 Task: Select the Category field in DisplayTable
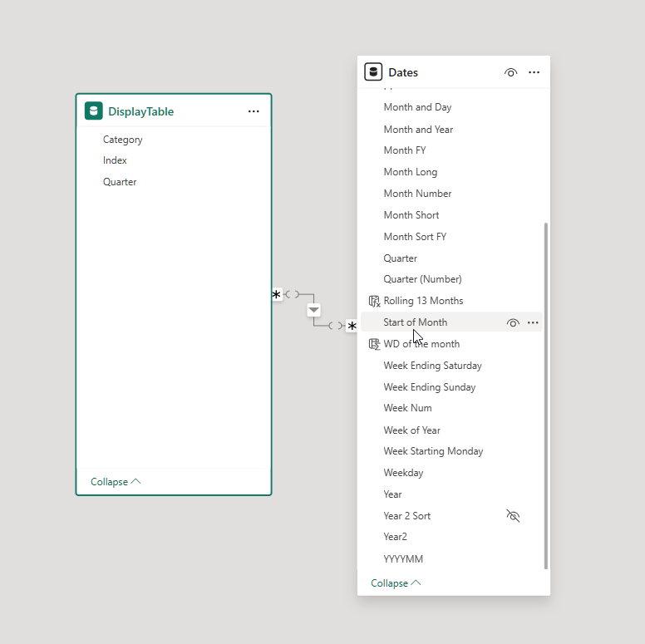coord(122,140)
